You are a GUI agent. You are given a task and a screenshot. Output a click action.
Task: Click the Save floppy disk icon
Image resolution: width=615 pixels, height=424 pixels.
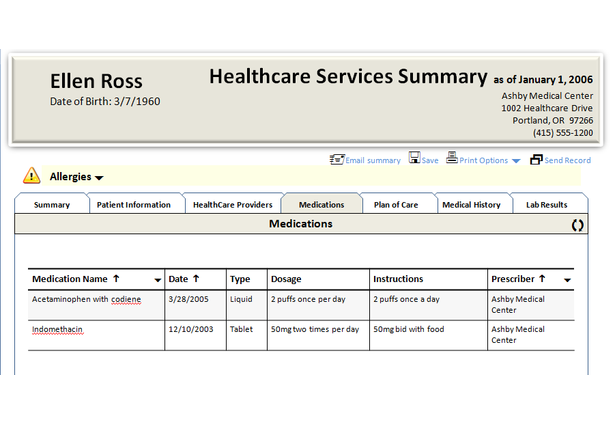click(415, 158)
